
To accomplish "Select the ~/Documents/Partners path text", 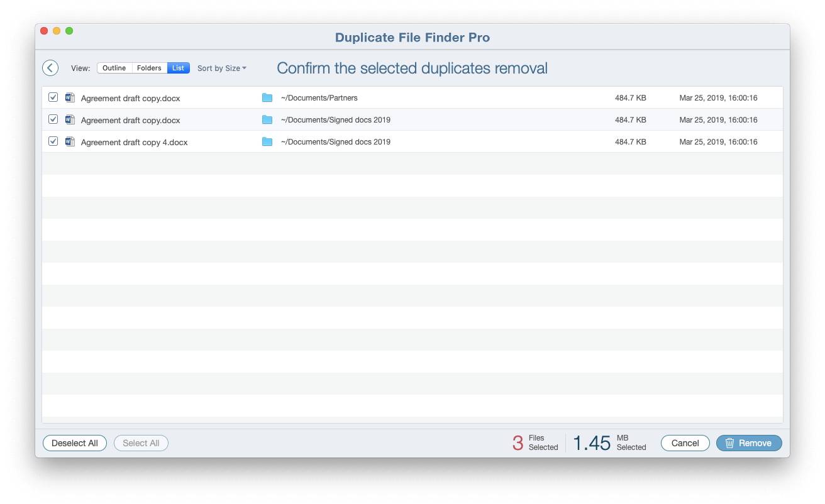I will pos(320,97).
